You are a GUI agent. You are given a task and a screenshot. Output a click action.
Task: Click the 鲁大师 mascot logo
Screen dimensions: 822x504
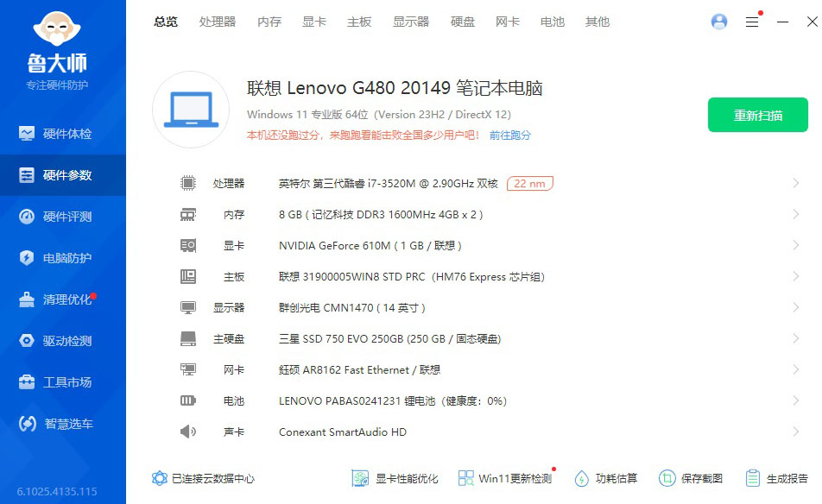(57, 28)
